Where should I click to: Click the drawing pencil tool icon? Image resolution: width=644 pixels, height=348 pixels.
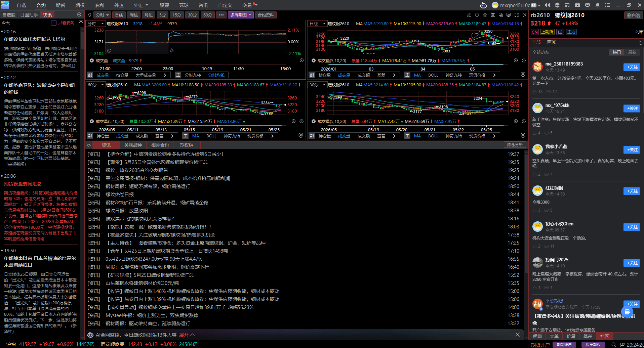pyautogui.click(x=469, y=15)
